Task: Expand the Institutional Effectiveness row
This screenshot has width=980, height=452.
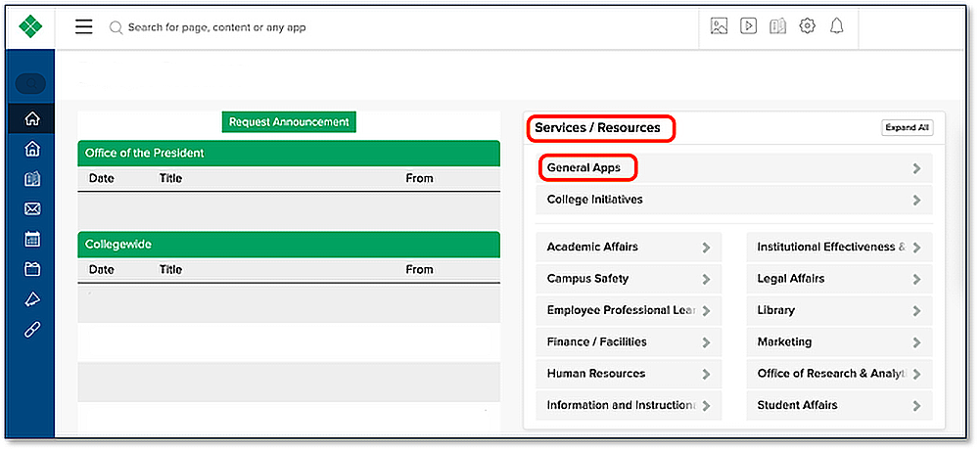Action: [839, 248]
